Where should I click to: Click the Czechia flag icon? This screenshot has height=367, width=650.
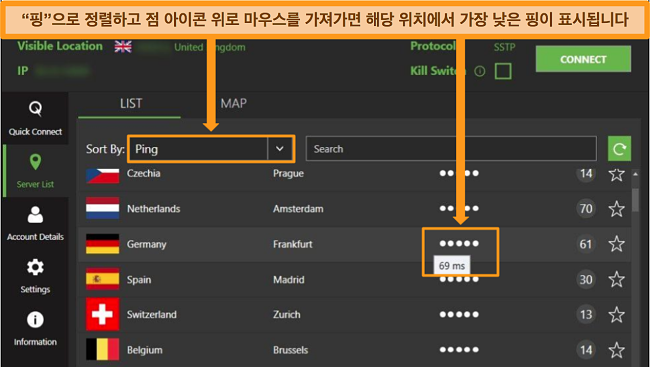102,175
